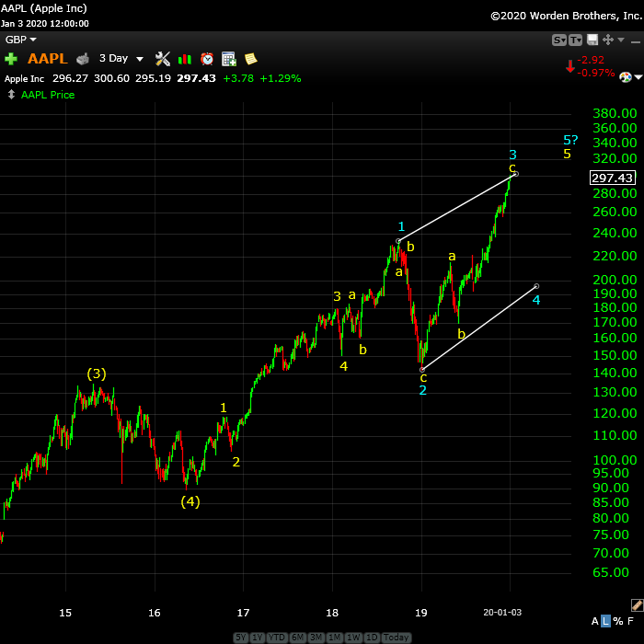Open the yellow sticky note icon
This screenshot has width=644, height=644.
[250, 59]
